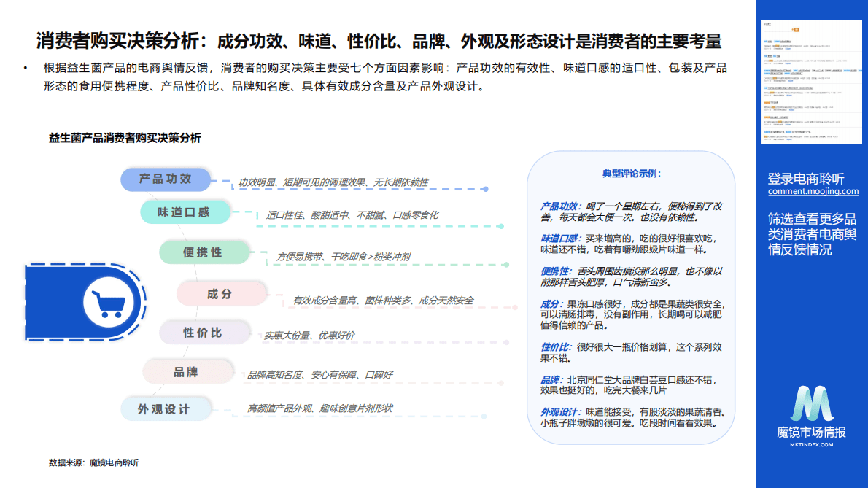Click the 品牌 node in the chain
Viewport: 868px width, 488px height.
pos(185,371)
